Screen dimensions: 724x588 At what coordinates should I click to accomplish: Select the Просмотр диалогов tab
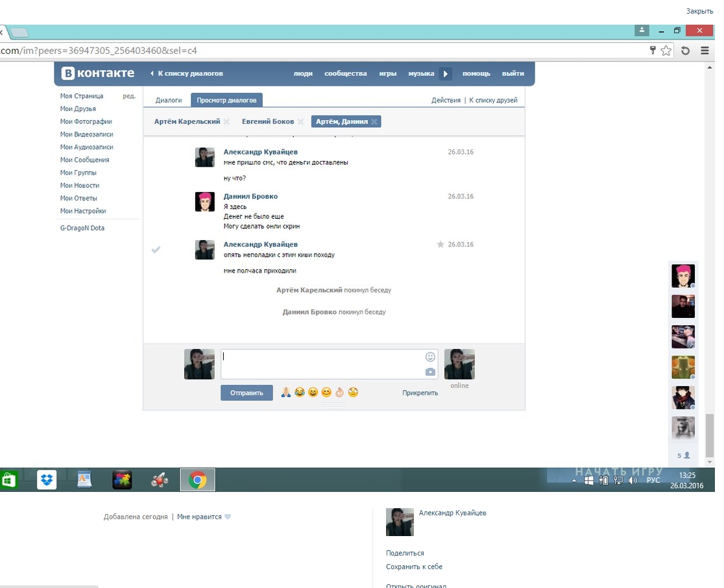[226, 100]
